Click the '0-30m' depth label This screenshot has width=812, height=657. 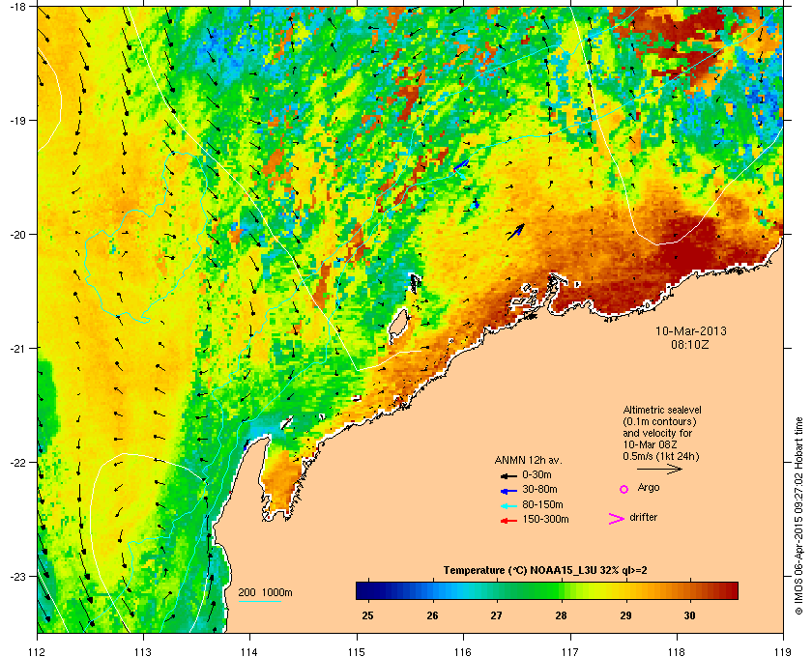click(x=536, y=474)
